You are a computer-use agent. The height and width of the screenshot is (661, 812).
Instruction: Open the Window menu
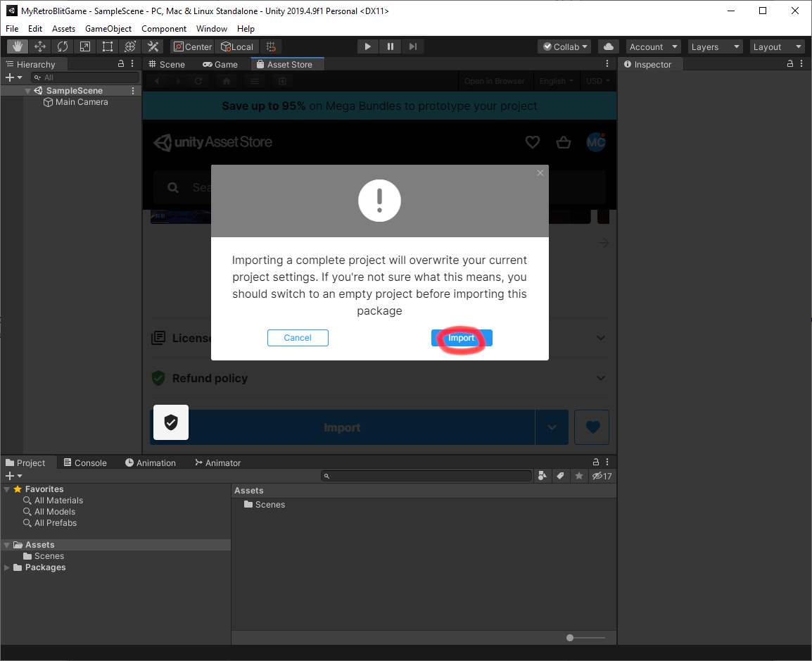tap(211, 28)
